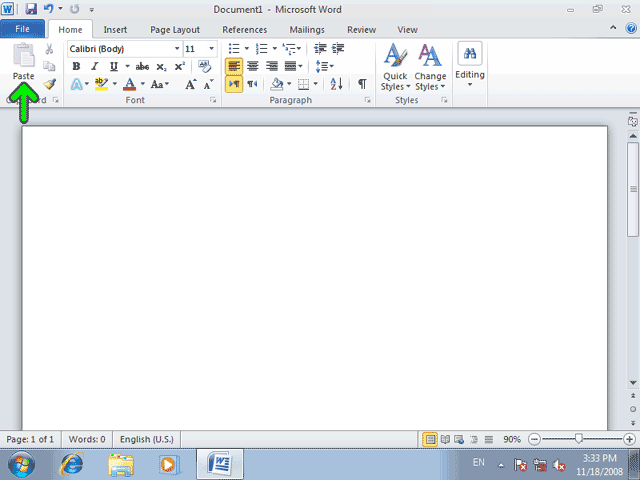Select the Format Painter brush
This screenshot has height=480, width=640.
(x=49, y=84)
